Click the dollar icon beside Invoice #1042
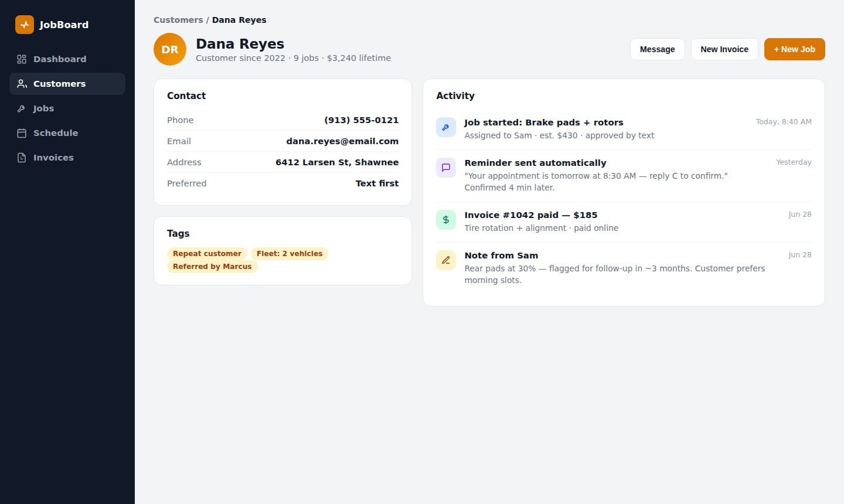 (x=446, y=220)
